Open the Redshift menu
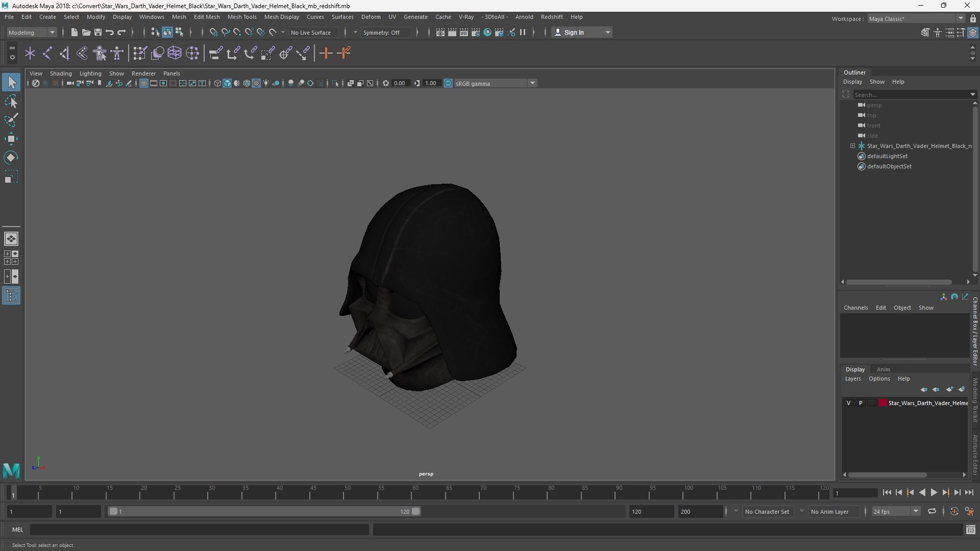 coord(552,17)
